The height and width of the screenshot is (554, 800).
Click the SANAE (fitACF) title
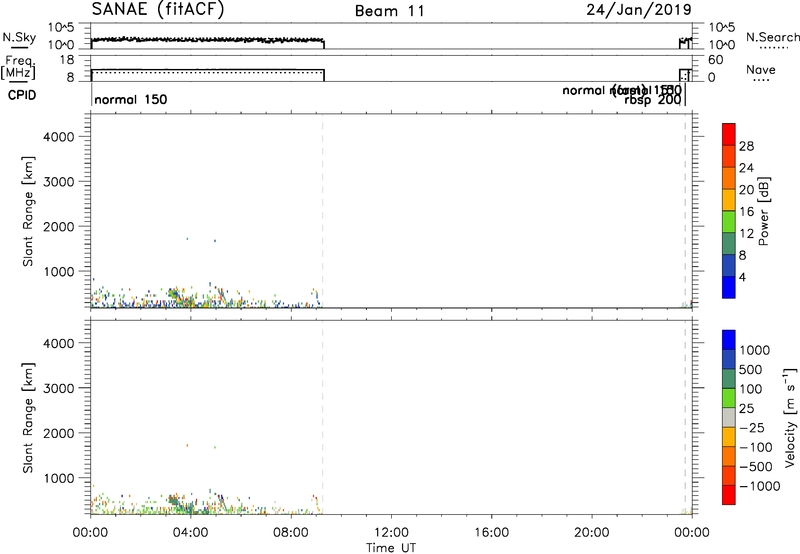pyautogui.click(x=158, y=10)
